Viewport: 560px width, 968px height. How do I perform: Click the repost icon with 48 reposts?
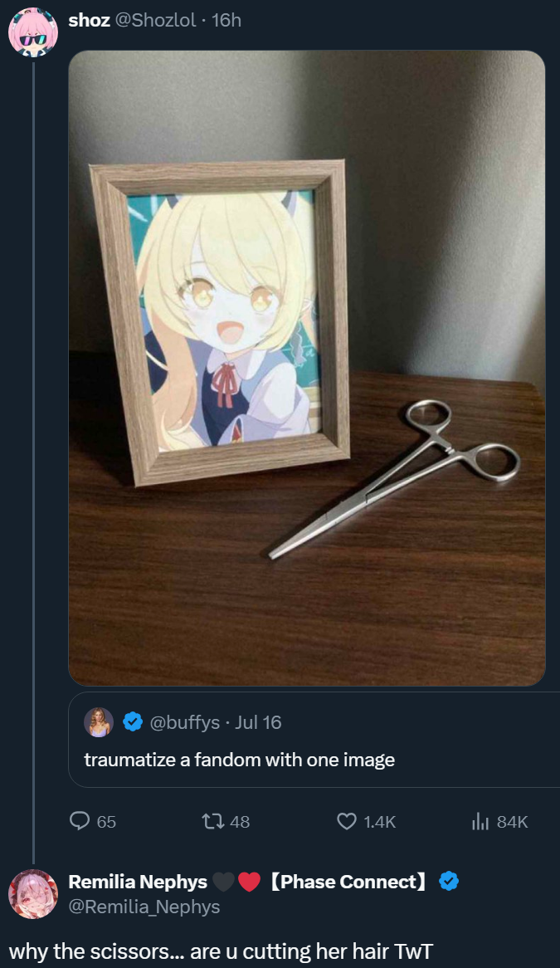(213, 821)
